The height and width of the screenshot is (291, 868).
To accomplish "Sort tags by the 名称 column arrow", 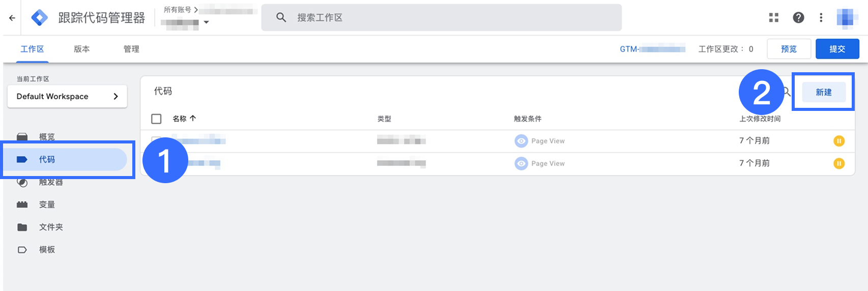I will point(193,119).
